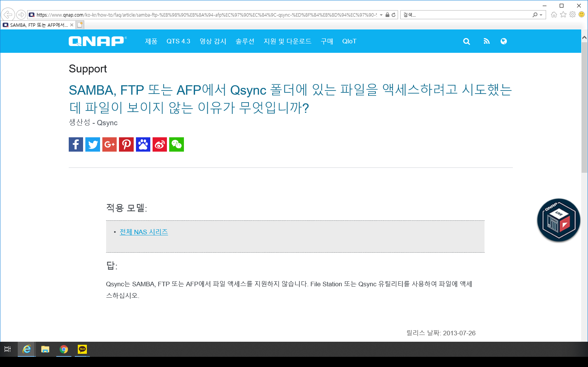588x367 pixels.
Task: Open the QNAP site search icon
Action: (x=467, y=41)
